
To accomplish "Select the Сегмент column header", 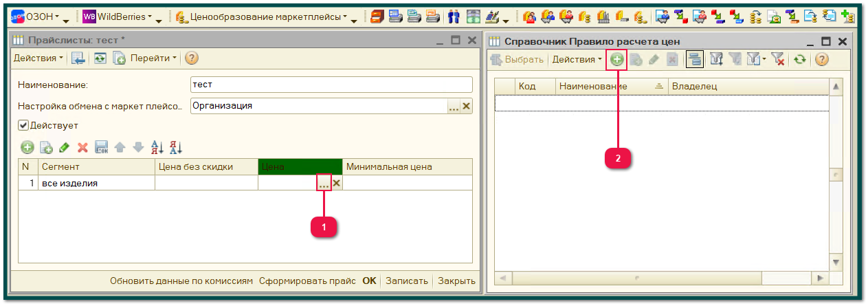I will (x=96, y=167).
